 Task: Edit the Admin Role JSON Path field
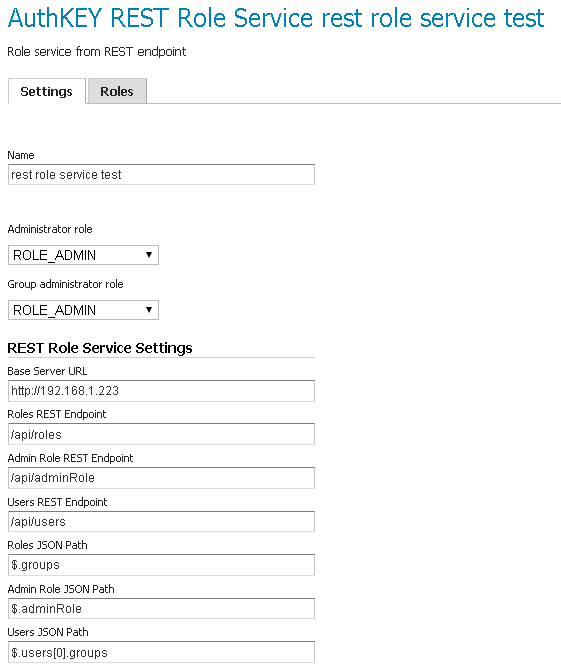(161, 609)
